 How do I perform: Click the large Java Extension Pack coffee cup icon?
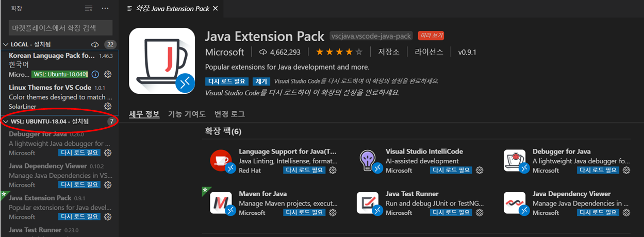[162, 61]
